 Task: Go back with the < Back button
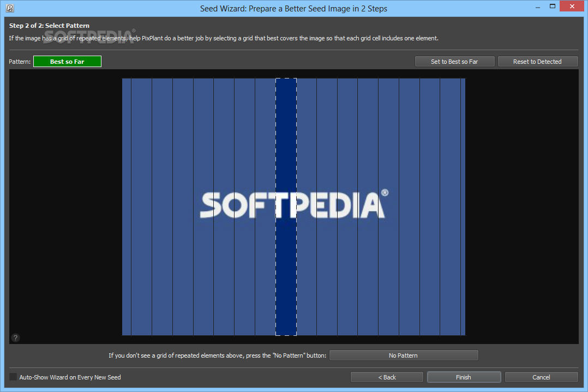coord(387,377)
